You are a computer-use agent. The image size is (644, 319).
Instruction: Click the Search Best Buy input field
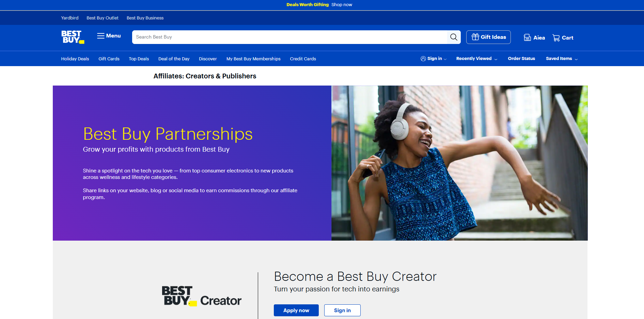289,37
